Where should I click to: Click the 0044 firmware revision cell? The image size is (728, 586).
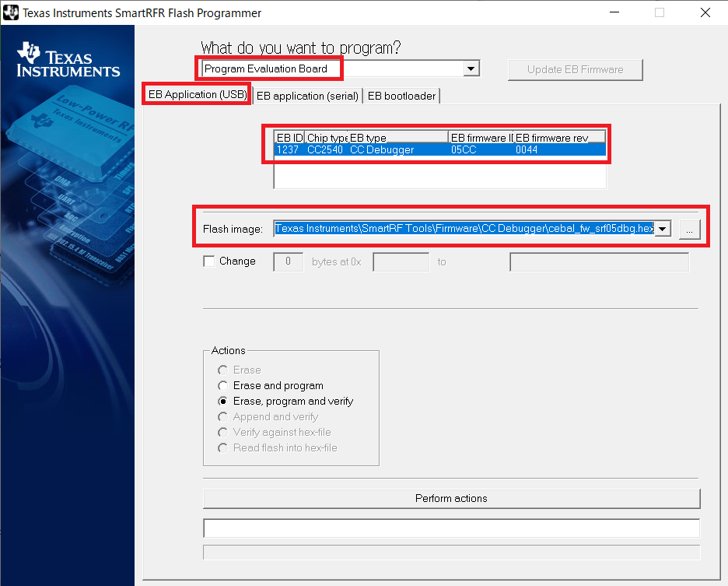pyautogui.click(x=527, y=149)
